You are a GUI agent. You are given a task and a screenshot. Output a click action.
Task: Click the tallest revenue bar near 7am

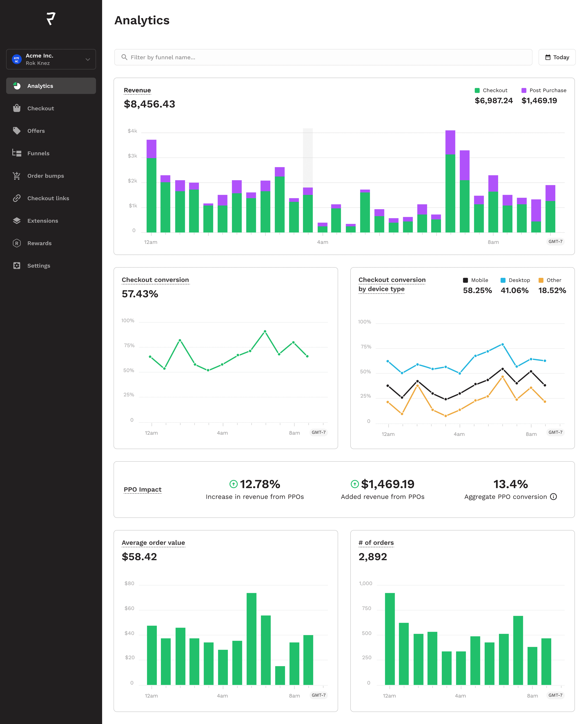coord(450,181)
